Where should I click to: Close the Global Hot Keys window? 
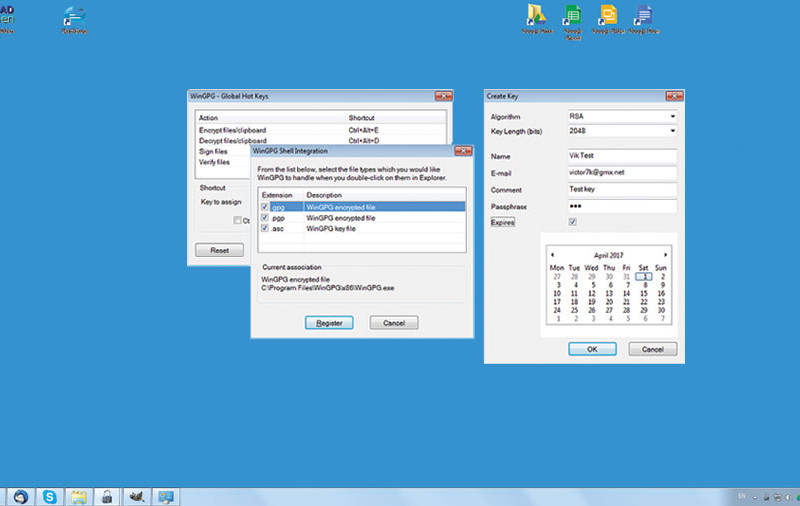tap(443, 96)
